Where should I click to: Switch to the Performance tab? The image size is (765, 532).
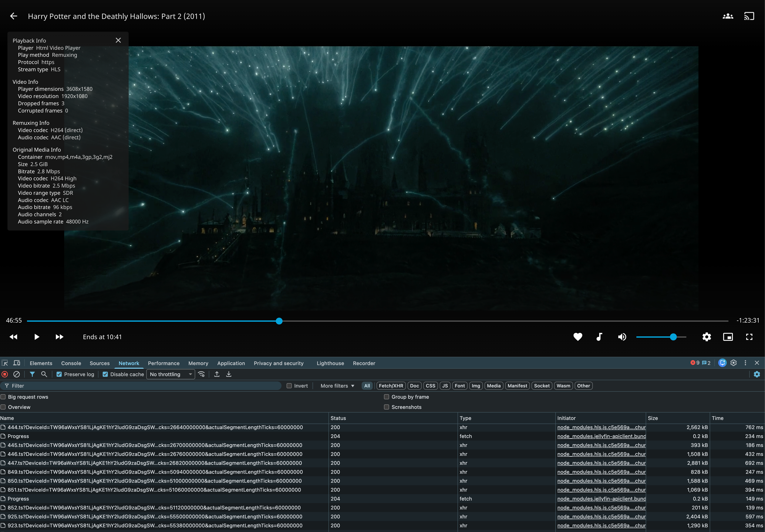(164, 363)
